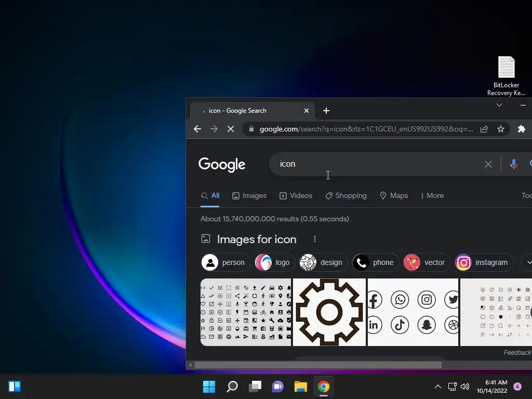The image size is (532, 399).
Task: Go back in Chrome
Action: tap(197, 129)
